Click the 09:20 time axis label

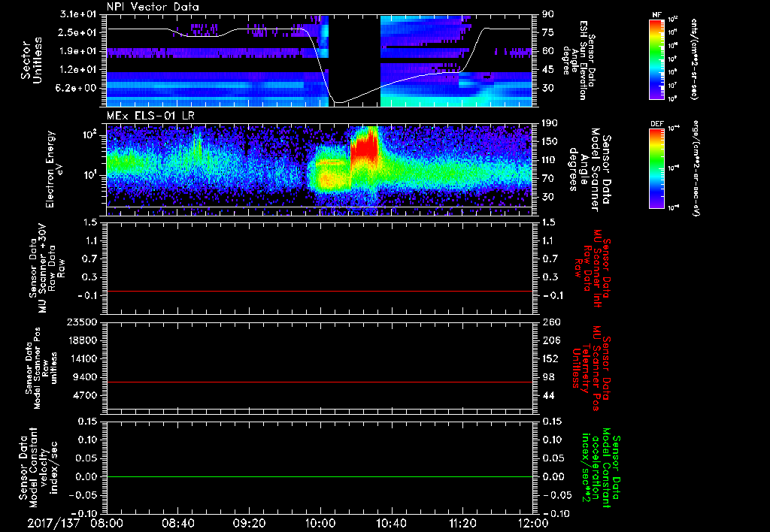(249, 523)
